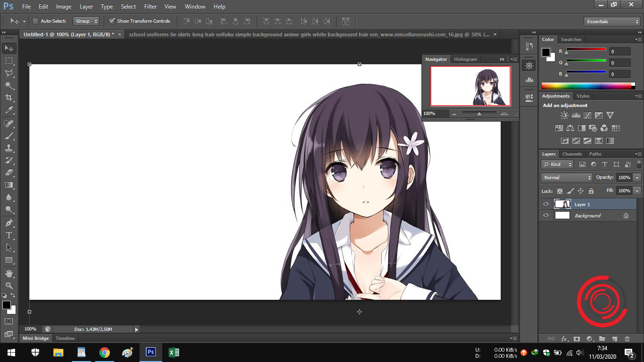
Task: Enable the Auto-Select checkbox
Action: pyautogui.click(x=35, y=21)
